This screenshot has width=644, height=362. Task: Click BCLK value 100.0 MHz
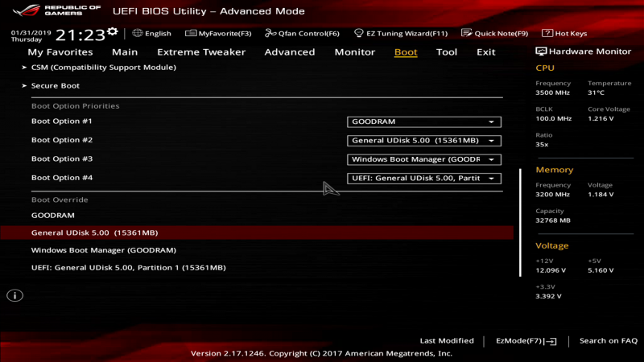pyautogui.click(x=553, y=118)
